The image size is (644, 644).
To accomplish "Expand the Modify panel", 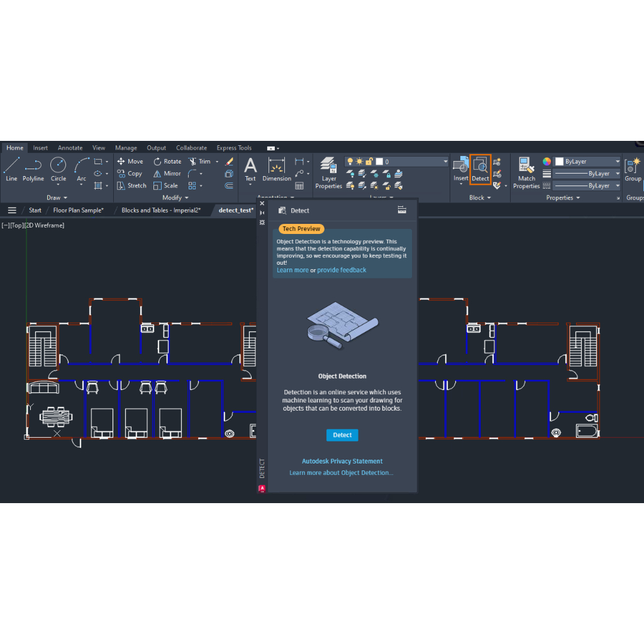I will [x=175, y=197].
